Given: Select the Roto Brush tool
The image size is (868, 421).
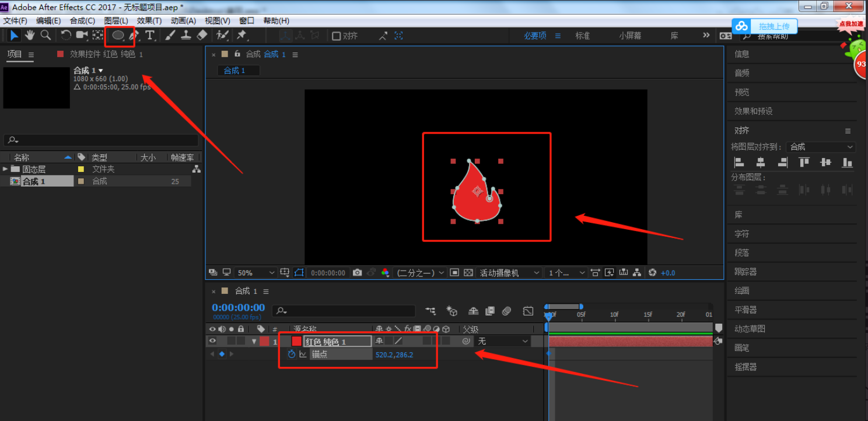Looking at the screenshot, I should (x=222, y=36).
